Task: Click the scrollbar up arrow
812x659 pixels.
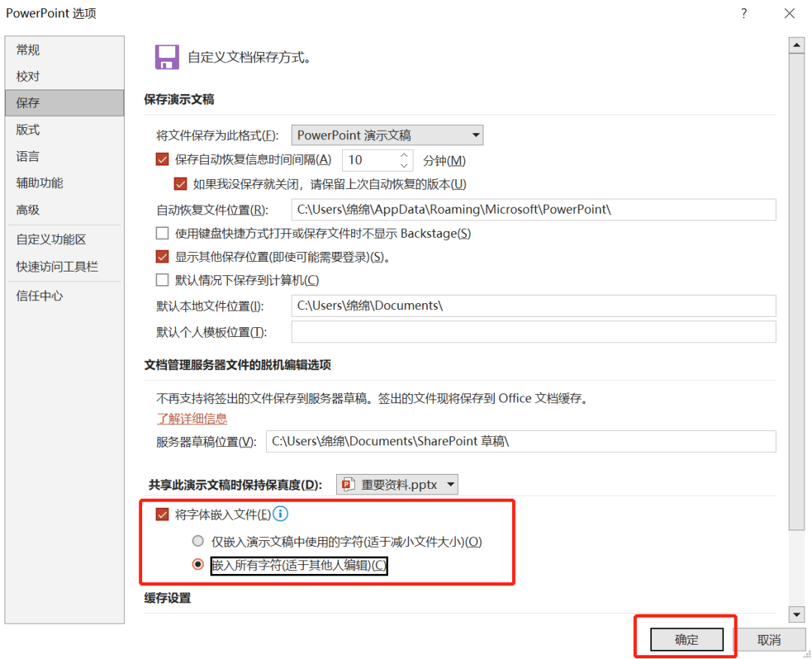Action: (x=796, y=46)
